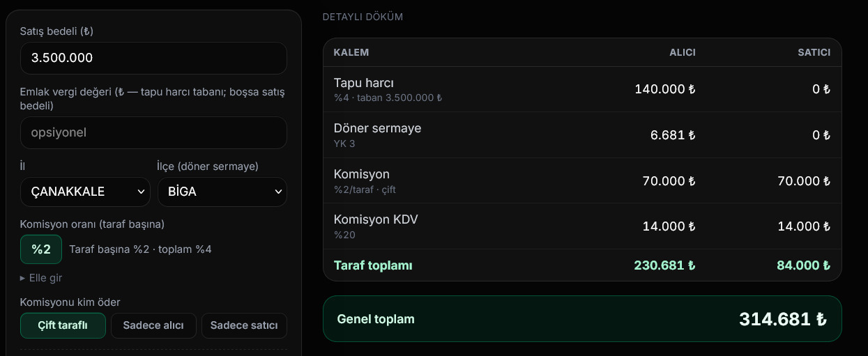The width and height of the screenshot is (868, 356).
Task: Click the buyer 14.000 ₺ KDV value
Action: tap(669, 226)
